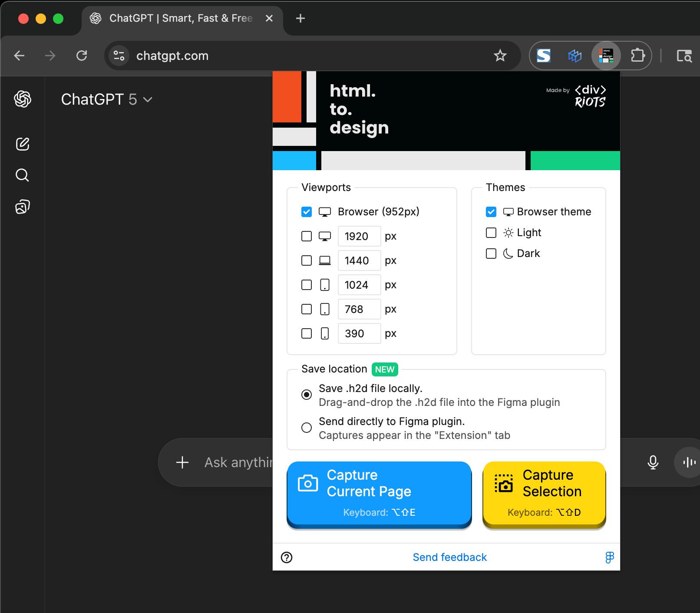Open the site information control in address bar

[x=119, y=56]
